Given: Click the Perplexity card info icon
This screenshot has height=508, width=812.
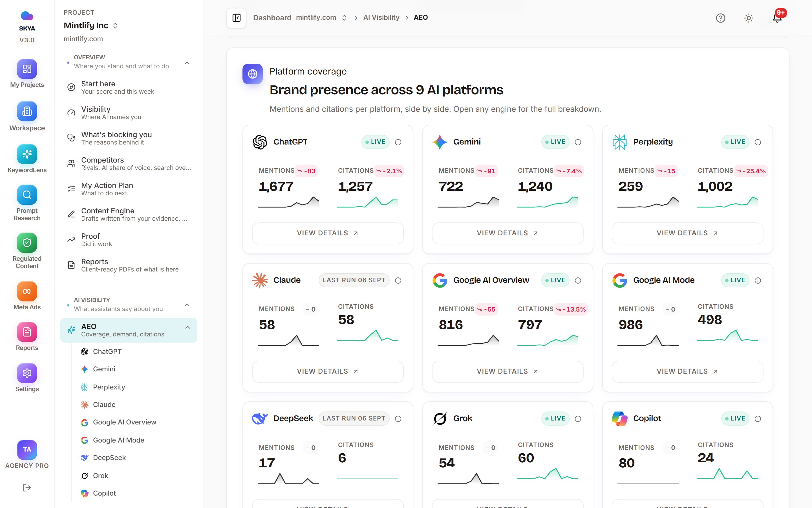Looking at the screenshot, I should (x=758, y=142).
